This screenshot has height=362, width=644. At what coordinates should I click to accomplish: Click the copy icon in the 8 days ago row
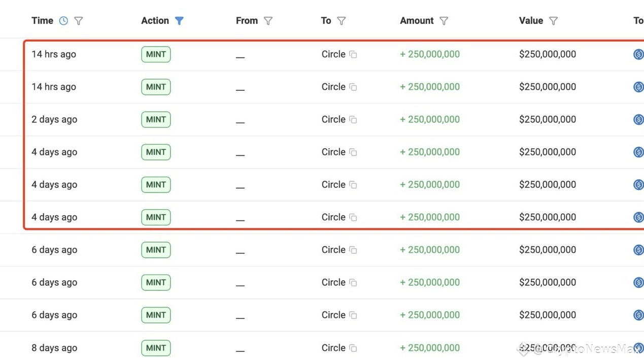click(x=354, y=348)
